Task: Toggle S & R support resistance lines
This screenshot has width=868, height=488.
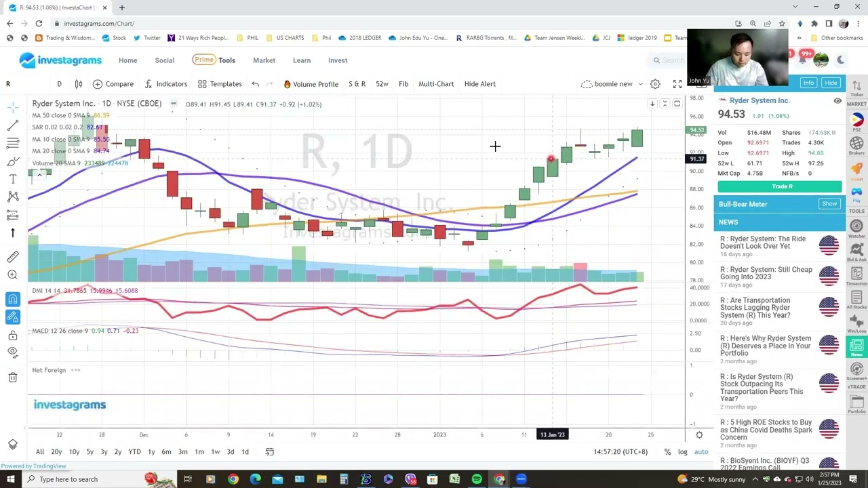Action: pos(357,84)
